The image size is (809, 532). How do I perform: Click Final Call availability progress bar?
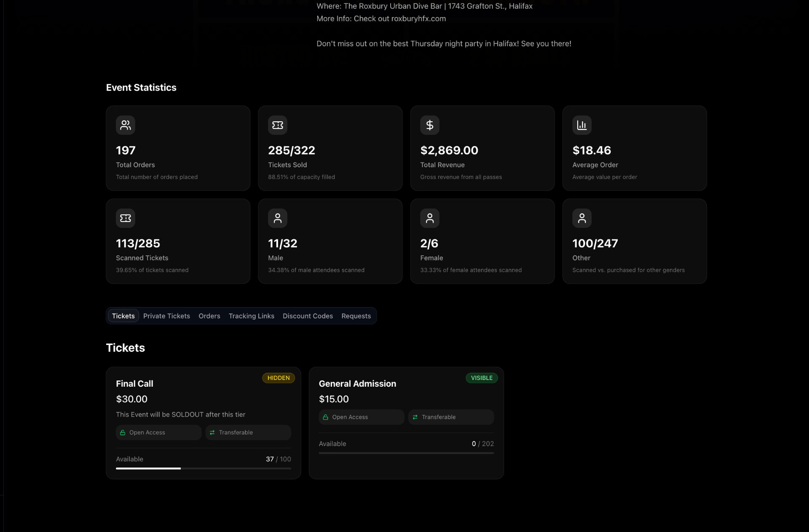[203, 468]
